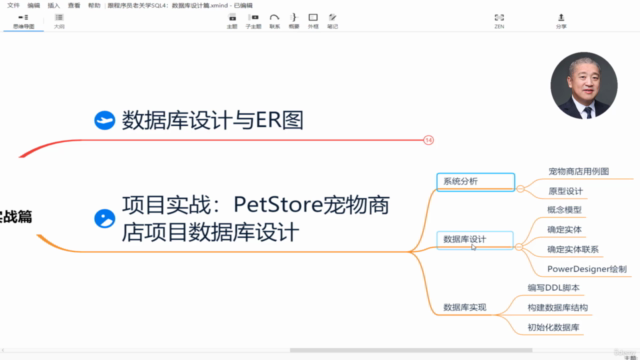This screenshot has width=640, height=360.
Task: Add a 笔记 note
Action: point(333,21)
